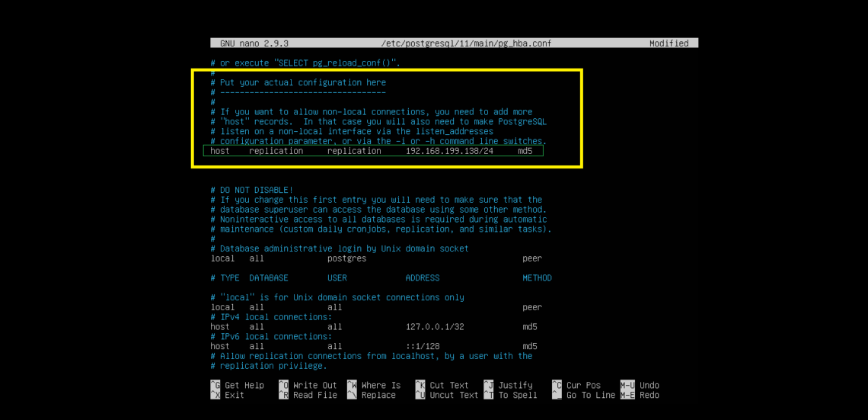The width and height of the screenshot is (868, 420).
Task: Click the ^X Exit shortcut
Action: point(228,395)
